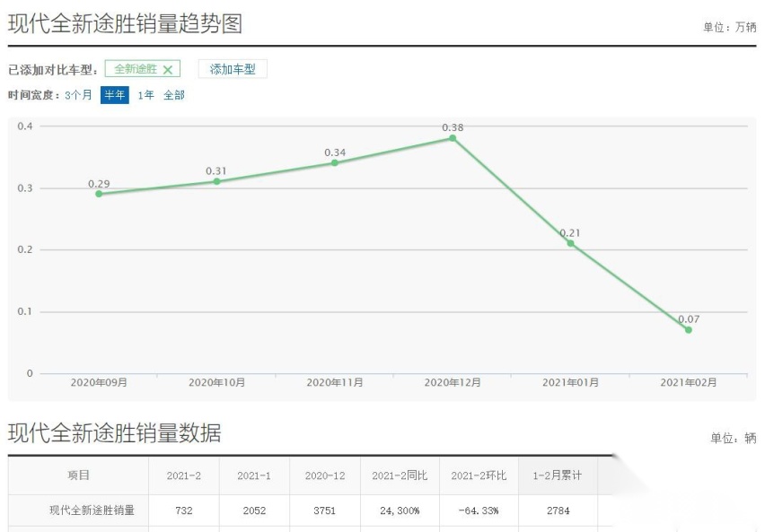The width and height of the screenshot is (765, 532).
Task: Click the 0.2 y-axis label
Action: (x=25, y=249)
